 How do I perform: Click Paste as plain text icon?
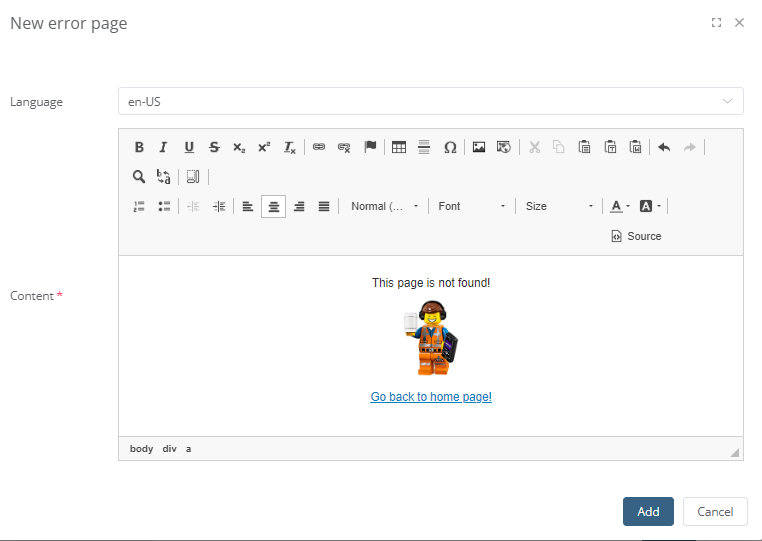[610, 147]
